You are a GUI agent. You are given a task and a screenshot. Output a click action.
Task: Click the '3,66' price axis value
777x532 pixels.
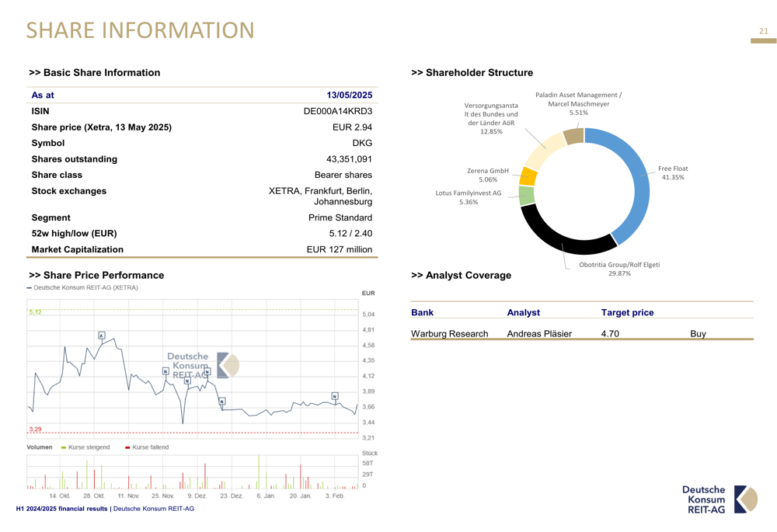coord(368,407)
